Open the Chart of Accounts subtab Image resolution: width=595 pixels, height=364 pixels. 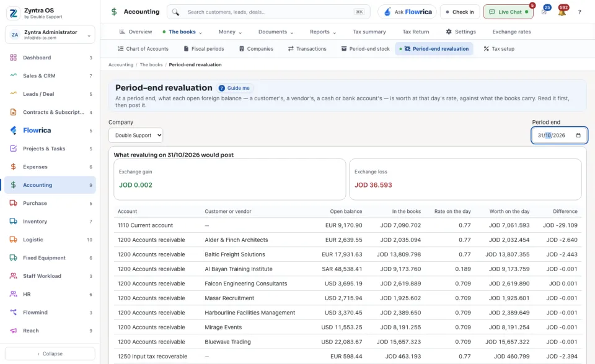(143, 49)
